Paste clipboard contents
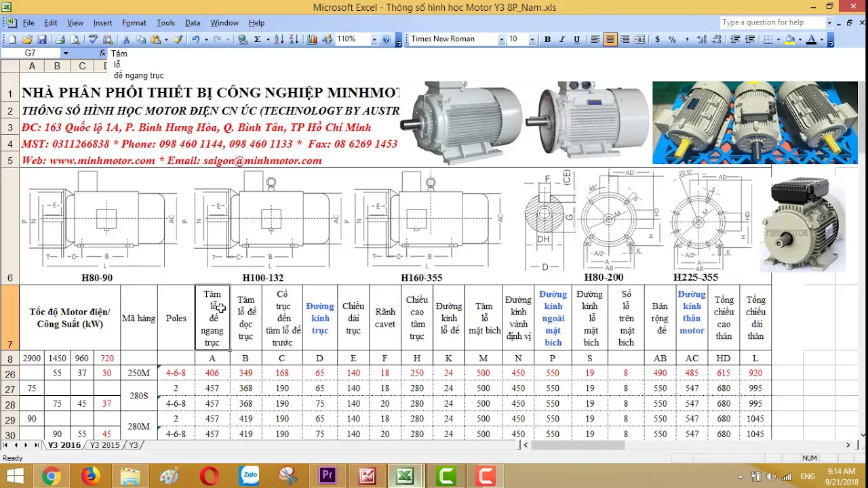 [x=156, y=39]
